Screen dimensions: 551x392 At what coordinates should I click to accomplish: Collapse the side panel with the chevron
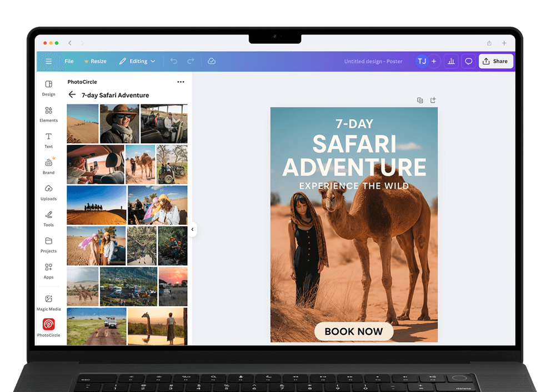(192, 229)
